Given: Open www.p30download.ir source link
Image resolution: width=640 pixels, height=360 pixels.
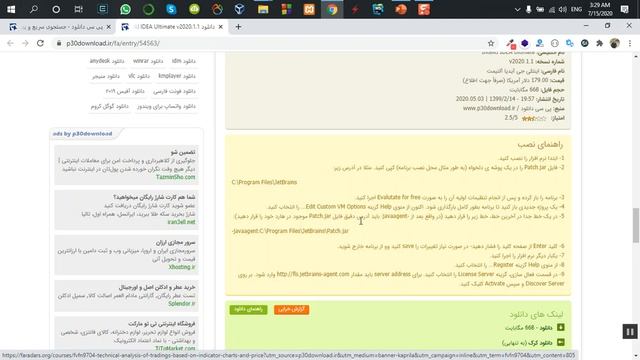Looking at the screenshot, I should 489,109.
